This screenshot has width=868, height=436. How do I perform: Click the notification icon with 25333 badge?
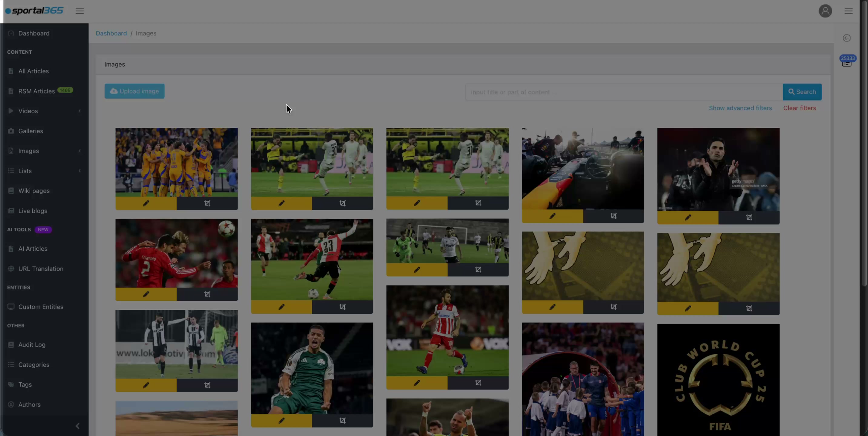coord(846,62)
